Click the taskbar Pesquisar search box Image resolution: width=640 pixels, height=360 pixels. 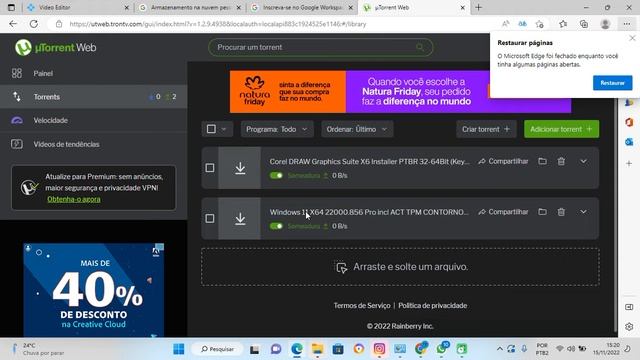coord(218,349)
